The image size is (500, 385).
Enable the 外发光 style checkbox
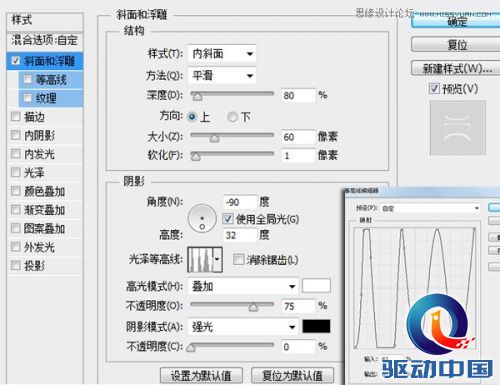pos(15,247)
